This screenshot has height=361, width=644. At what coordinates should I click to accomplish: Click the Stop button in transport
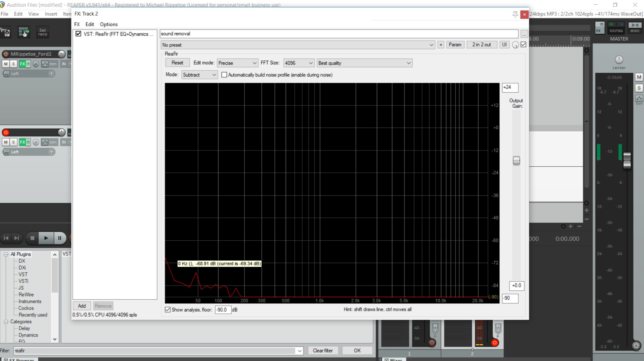(32, 238)
